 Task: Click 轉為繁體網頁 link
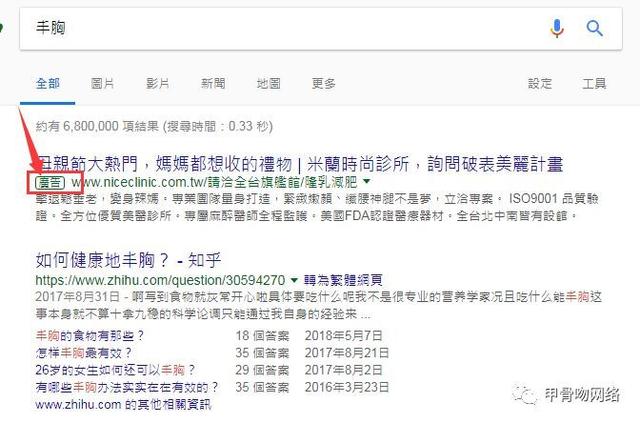pos(343,280)
